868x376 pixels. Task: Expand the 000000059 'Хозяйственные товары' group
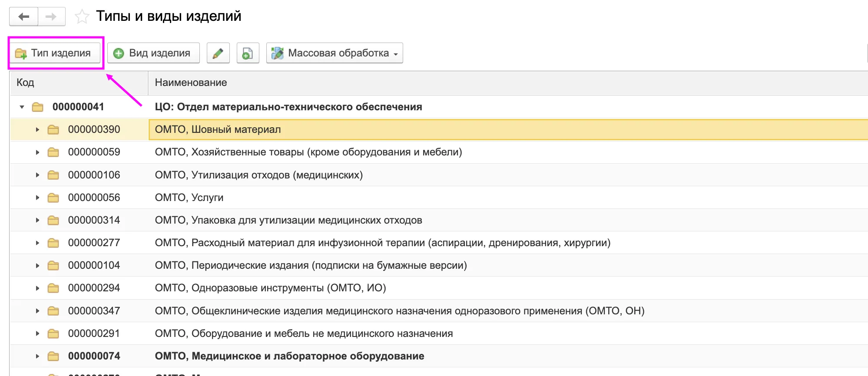click(x=37, y=152)
